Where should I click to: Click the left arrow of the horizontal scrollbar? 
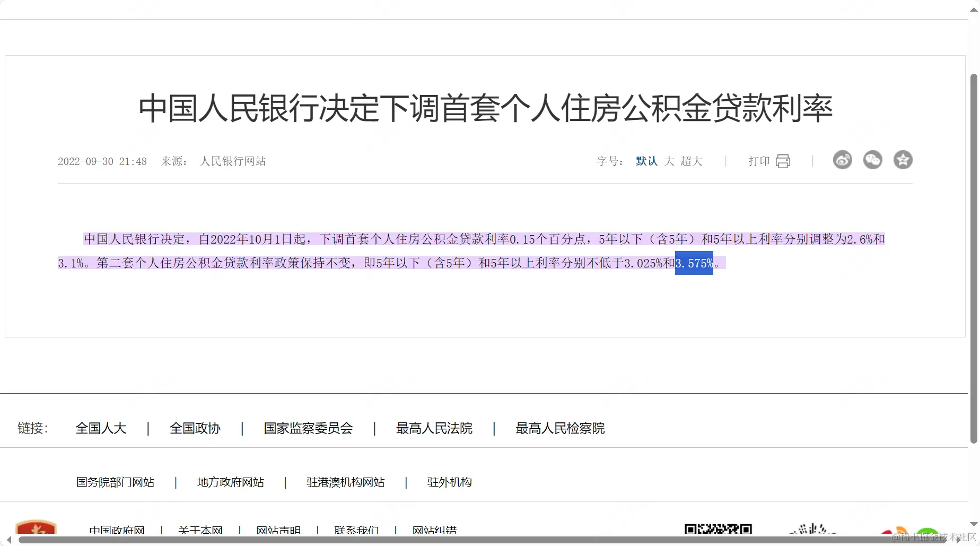8,540
